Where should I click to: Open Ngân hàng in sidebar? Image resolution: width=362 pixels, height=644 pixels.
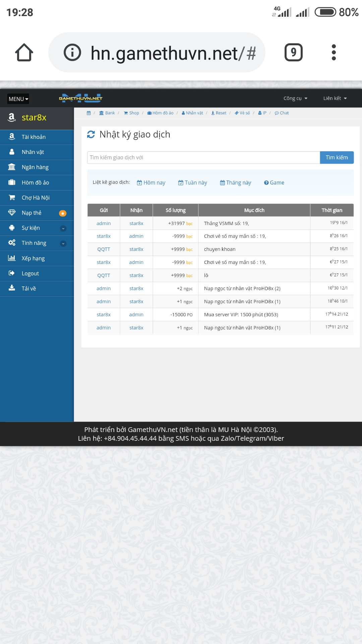37,167
